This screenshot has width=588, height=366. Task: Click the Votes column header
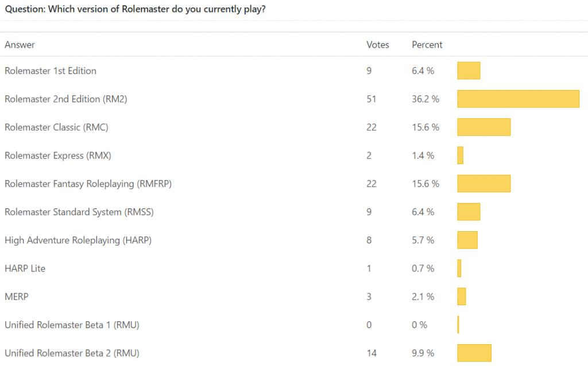click(x=377, y=45)
